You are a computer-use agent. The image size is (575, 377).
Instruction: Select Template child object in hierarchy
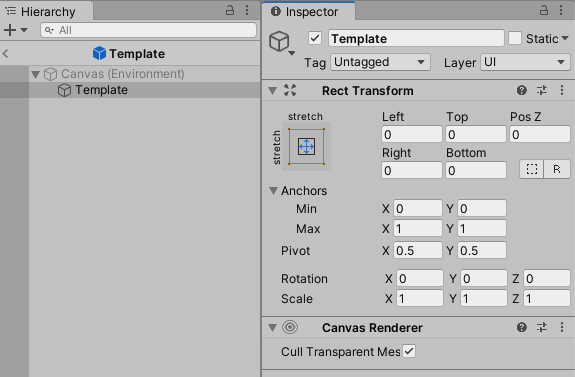(101, 90)
